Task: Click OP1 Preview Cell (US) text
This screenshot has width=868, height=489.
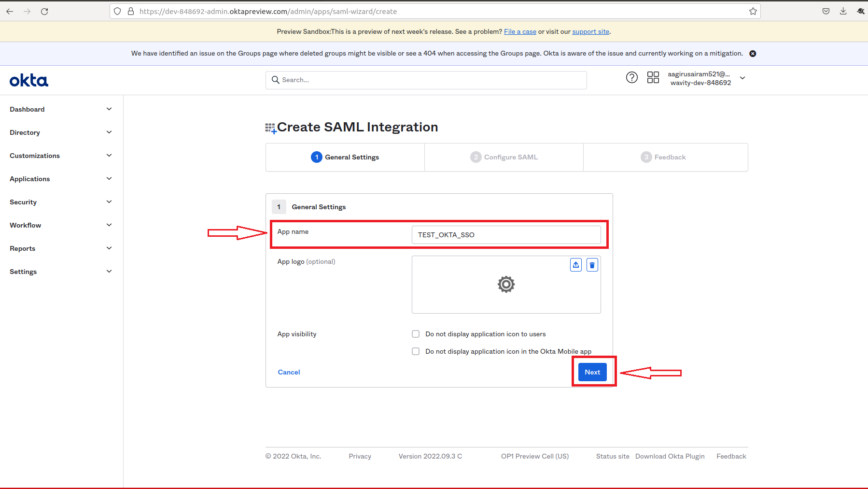Action: tap(535, 456)
